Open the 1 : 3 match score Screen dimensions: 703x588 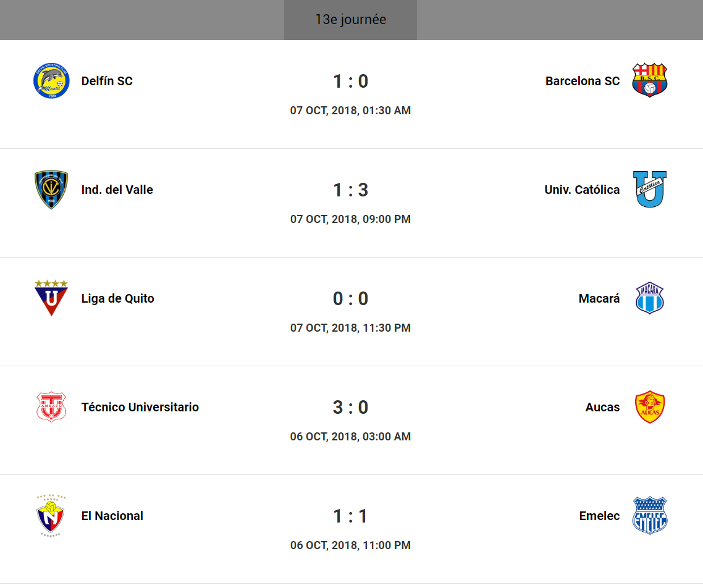tap(350, 190)
